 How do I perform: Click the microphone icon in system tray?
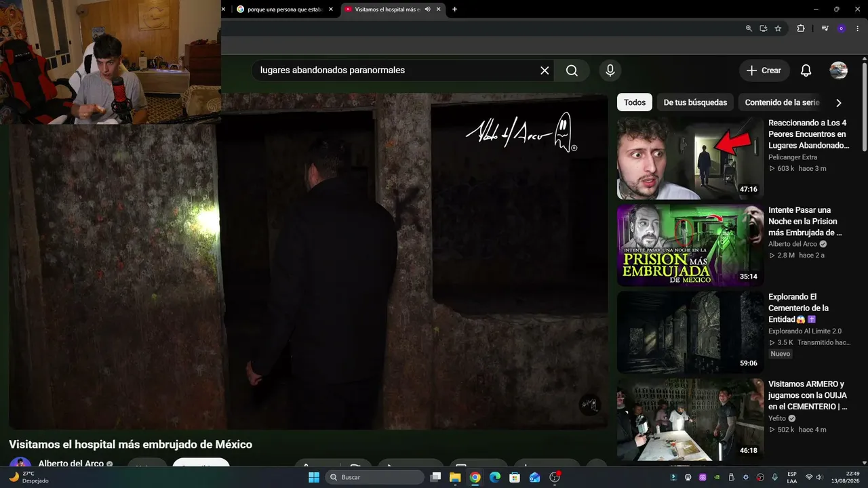pyautogui.click(x=774, y=477)
